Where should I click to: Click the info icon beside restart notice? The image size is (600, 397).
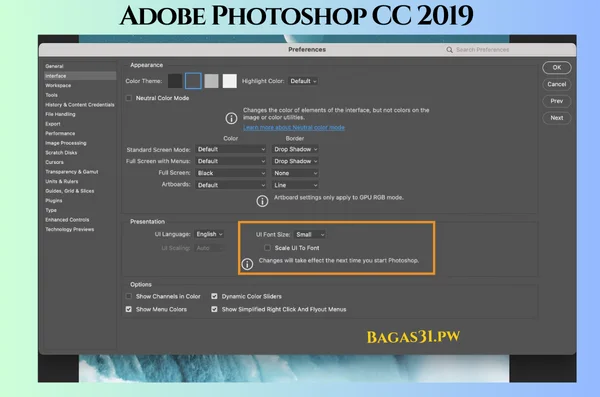[x=247, y=264]
